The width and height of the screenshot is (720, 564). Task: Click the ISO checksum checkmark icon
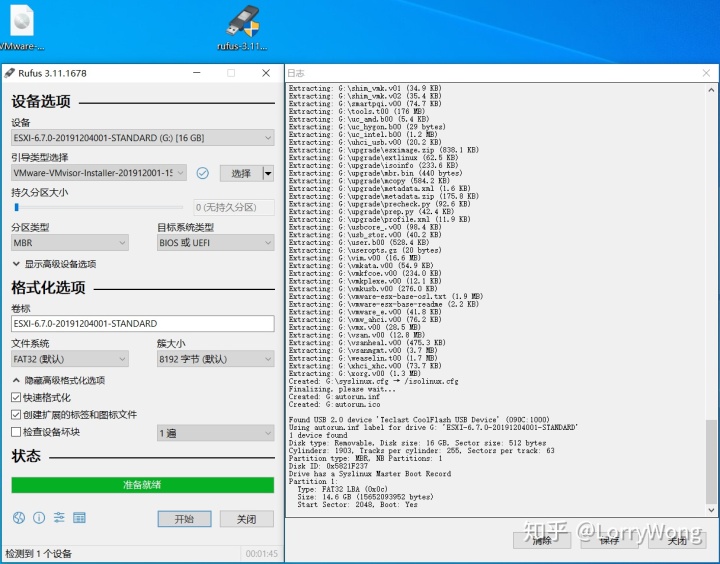(202, 173)
